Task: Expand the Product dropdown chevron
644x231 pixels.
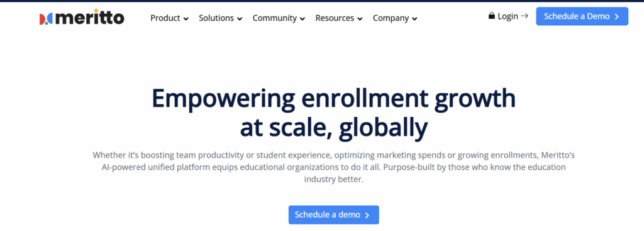Action: tap(186, 19)
